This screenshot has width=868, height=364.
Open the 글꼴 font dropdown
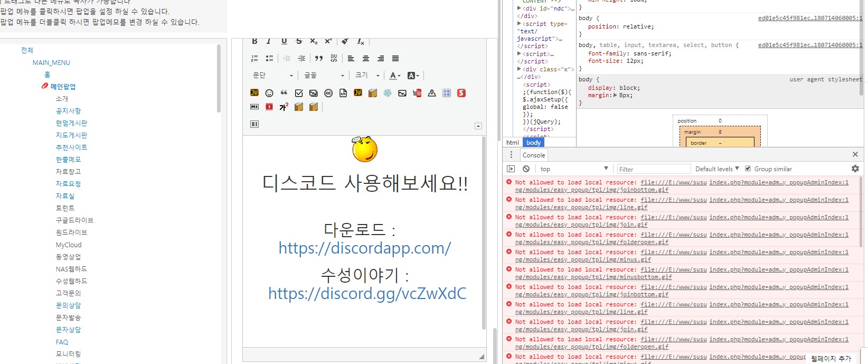pyautogui.click(x=325, y=76)
